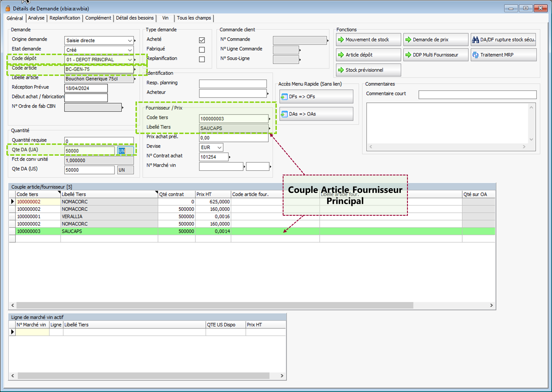Open the Devise EUR dropdown
The width and height of the screenshot is (552, 392).
click(219, 147)
